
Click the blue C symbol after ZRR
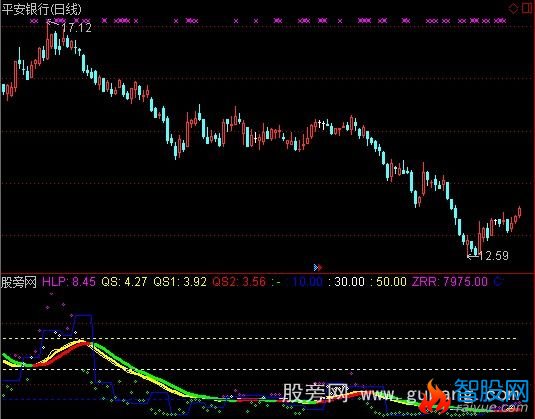[x=498, y=282]
